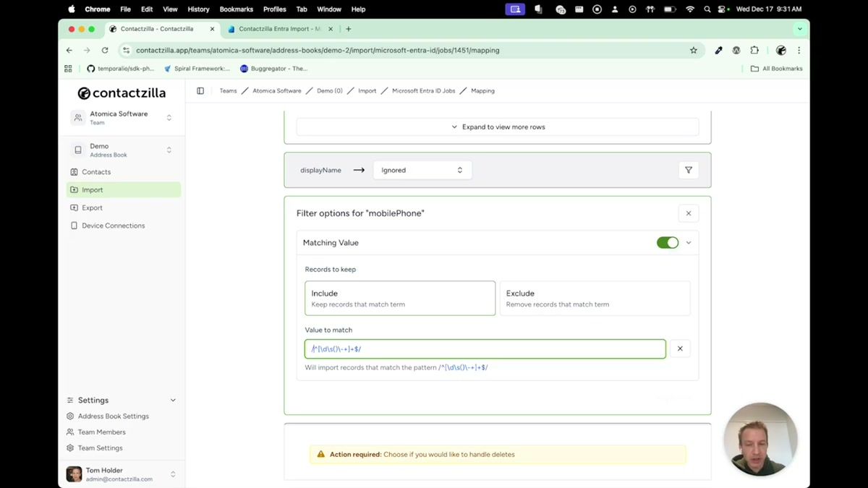The height and width of the screenshot is (488, 868).
Task: Click the Value to match input field
Action: 485,348
